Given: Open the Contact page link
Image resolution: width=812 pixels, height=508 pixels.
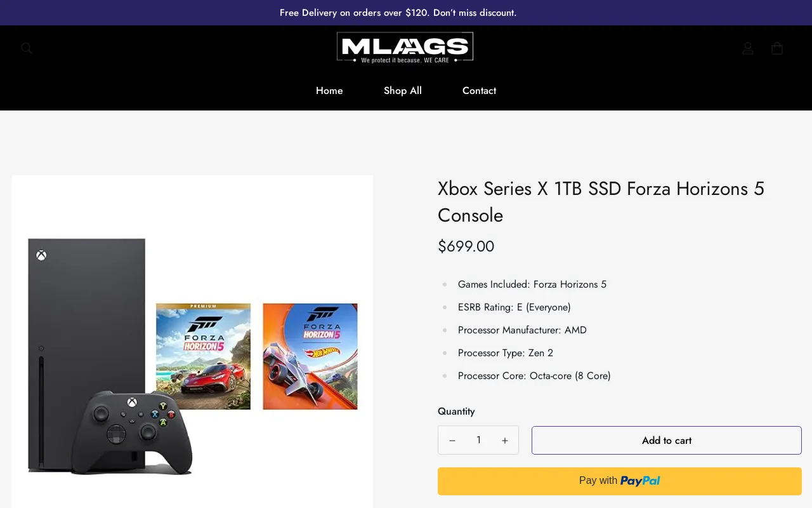Looking at the screenshot, I should [479, 91].
